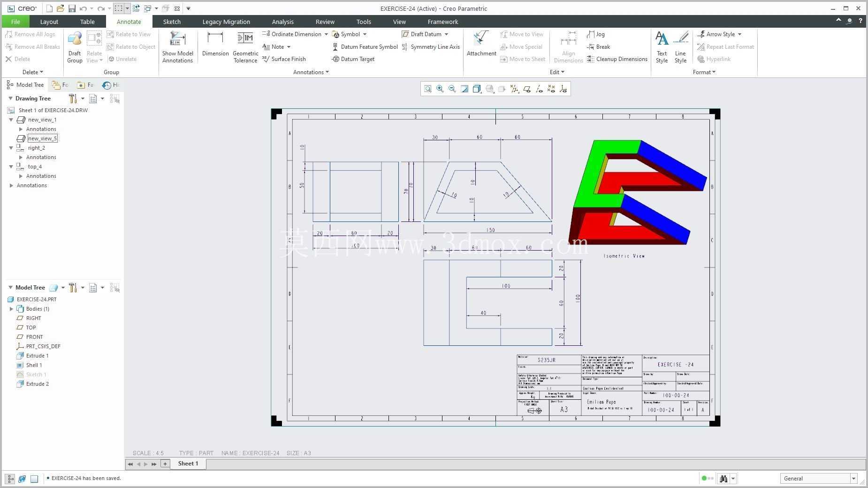This screenshot has width=868, height=488.
Task: Expand the Edit group menu
Action: click(557, 72)
